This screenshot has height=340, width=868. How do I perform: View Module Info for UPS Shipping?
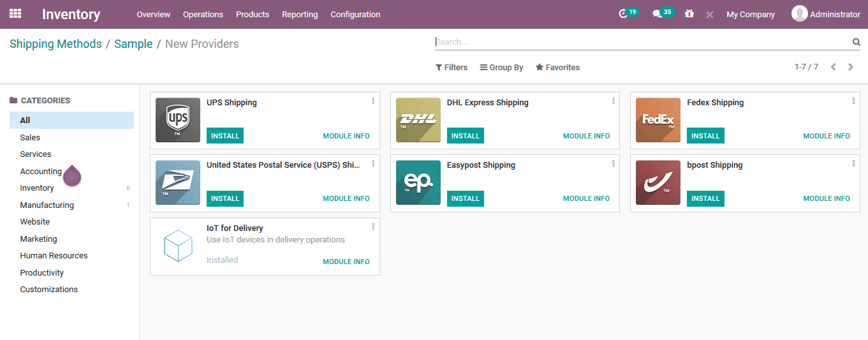pyautogui.click(x=346, y=136)
